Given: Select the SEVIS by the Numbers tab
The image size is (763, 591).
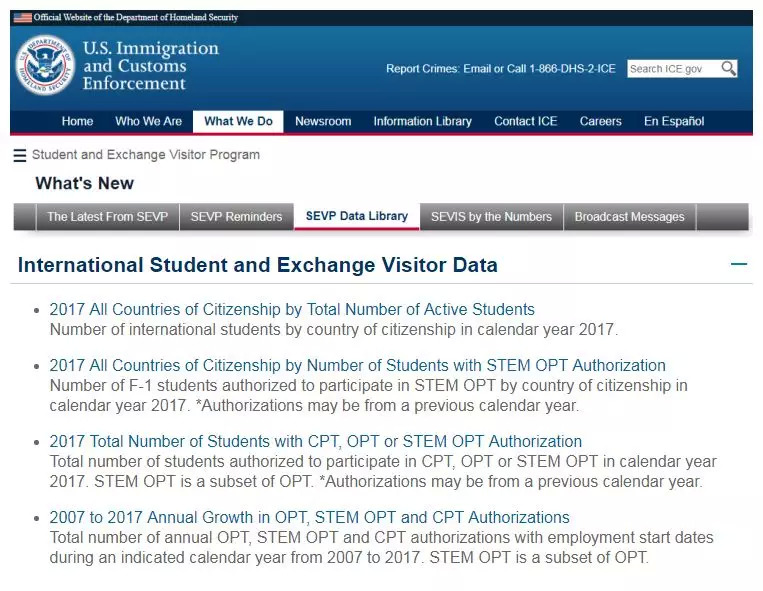Looking at the screenshot, I should click(491, 217).
